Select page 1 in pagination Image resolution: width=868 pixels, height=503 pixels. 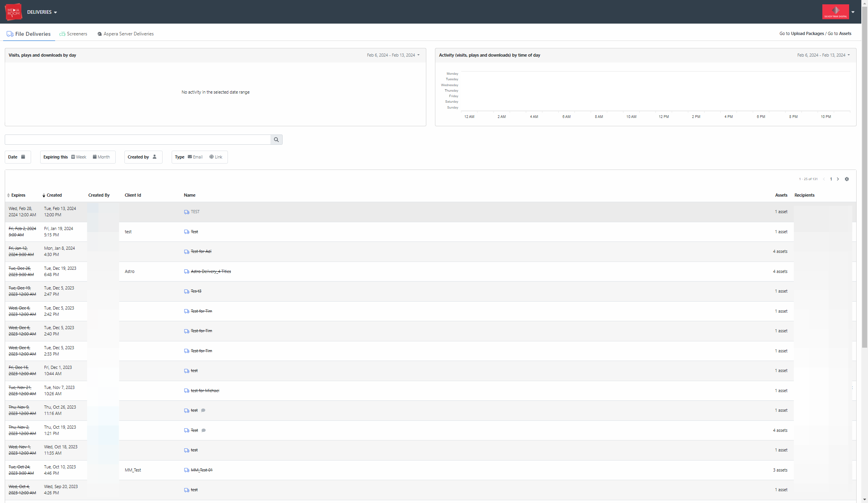(x=831, y=179)
